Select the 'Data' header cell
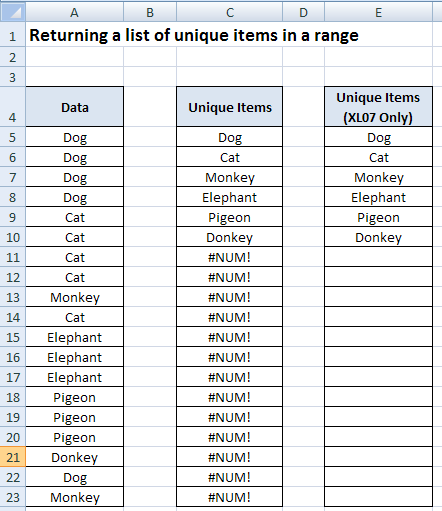Screen dimensions: 442x511 coord(75,107)
